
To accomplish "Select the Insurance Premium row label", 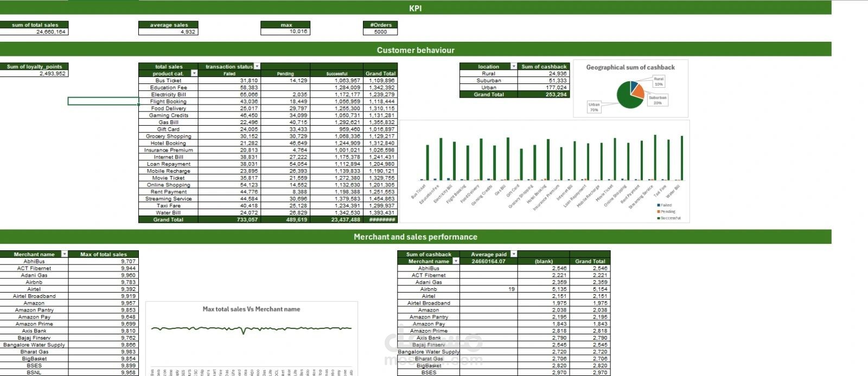I will pyautogui.click(x=168, y=150).
